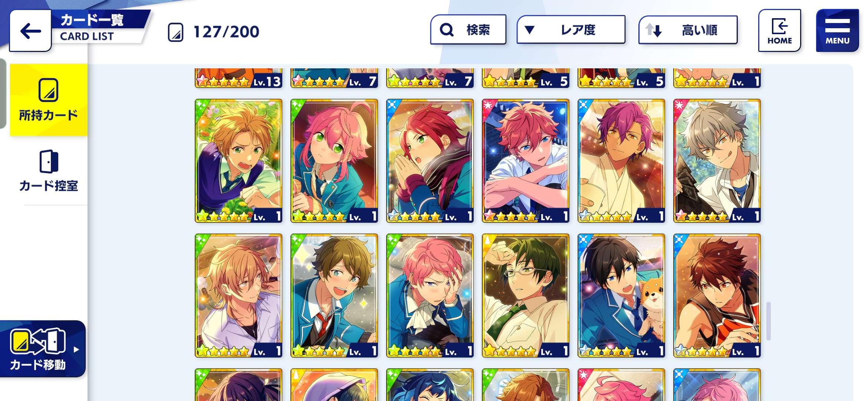Viewport: 868px width, 401px height.
Task: Toggle the 高い順 sort order
Action: [688, 30]
